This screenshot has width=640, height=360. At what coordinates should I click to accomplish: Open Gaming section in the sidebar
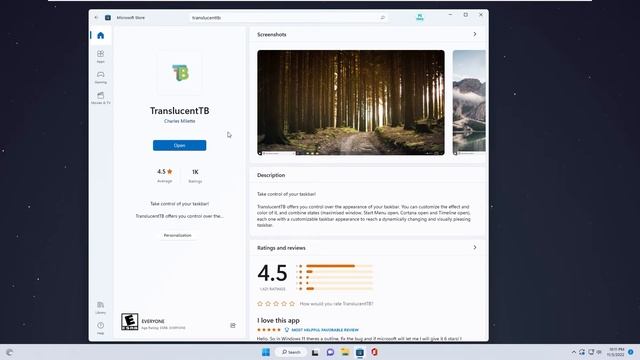100,77
